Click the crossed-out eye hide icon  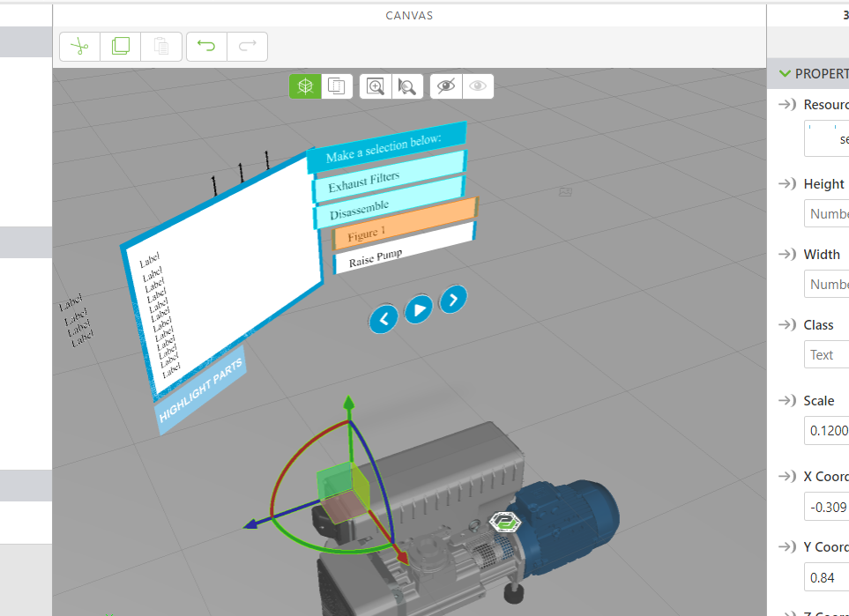point(446,86)
